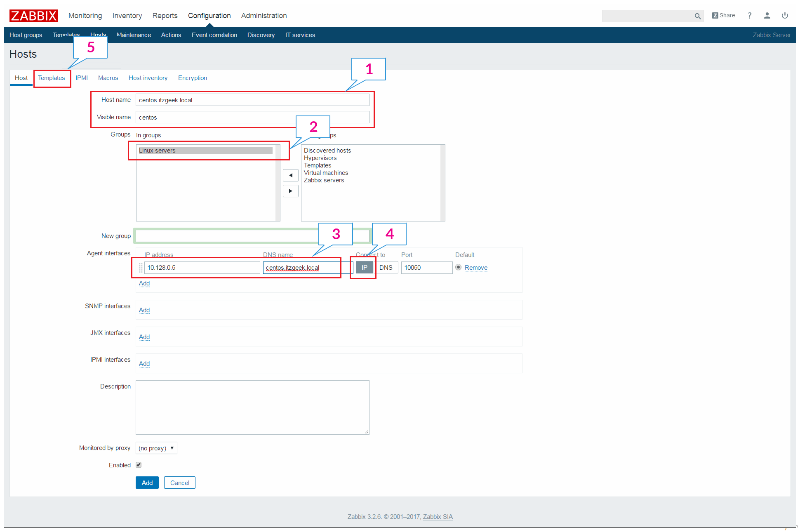Screen dimensions: 800x532
Task: Click the DNS name field
Action: click(308, 268)
